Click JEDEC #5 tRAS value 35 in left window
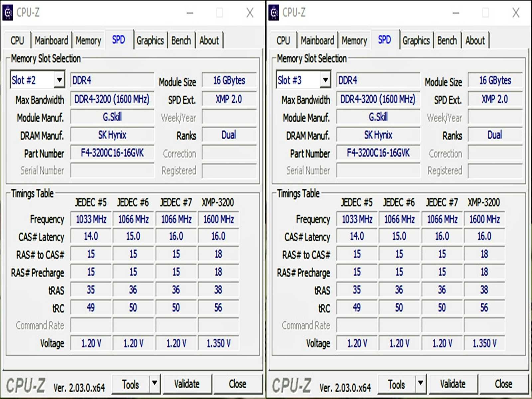The width and height of the screenshot is (532, 399). [91, 290]
